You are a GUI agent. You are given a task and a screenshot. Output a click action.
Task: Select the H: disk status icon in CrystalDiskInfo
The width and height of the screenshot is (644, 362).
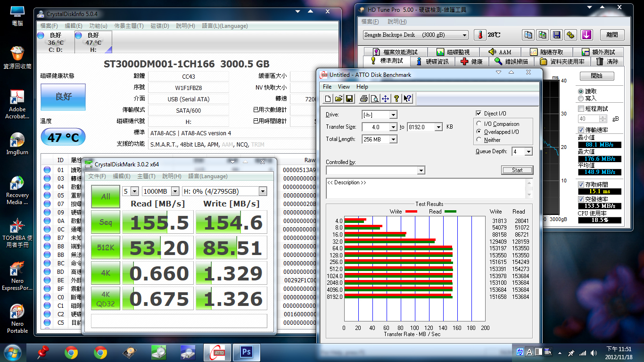point(93,42)
